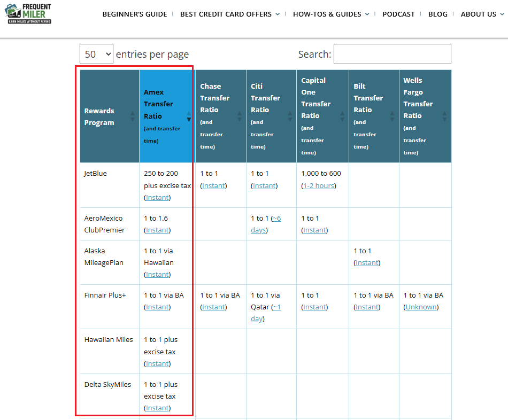Open Finnair Plus+ Wells Fargo Unknown link

[x=421, y=307]
